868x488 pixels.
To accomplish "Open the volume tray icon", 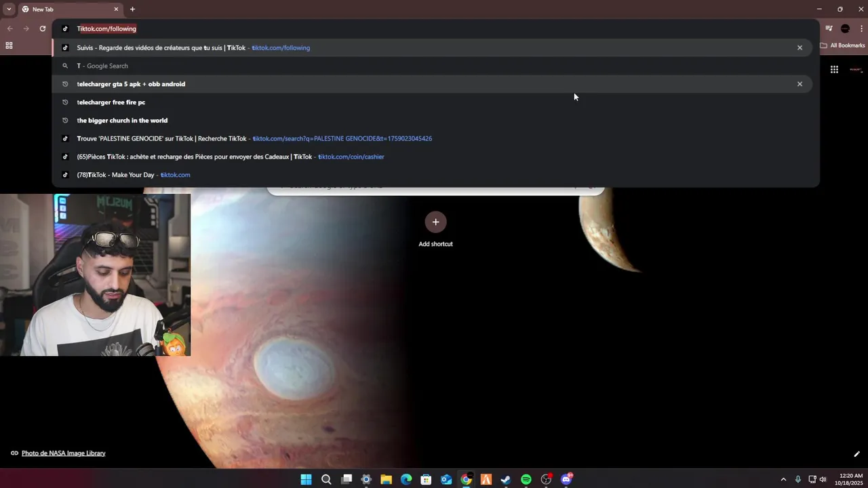I will tap(823, 479).
